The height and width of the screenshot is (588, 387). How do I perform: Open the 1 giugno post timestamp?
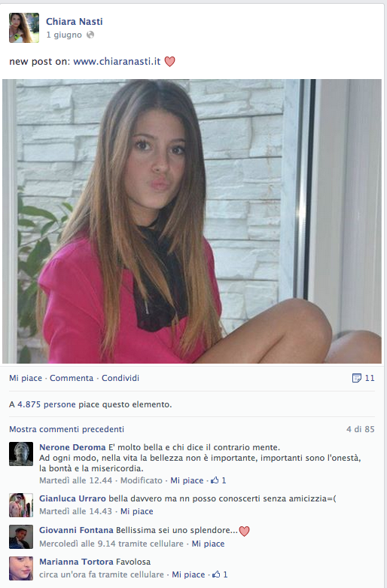click(x=64, y=35)
